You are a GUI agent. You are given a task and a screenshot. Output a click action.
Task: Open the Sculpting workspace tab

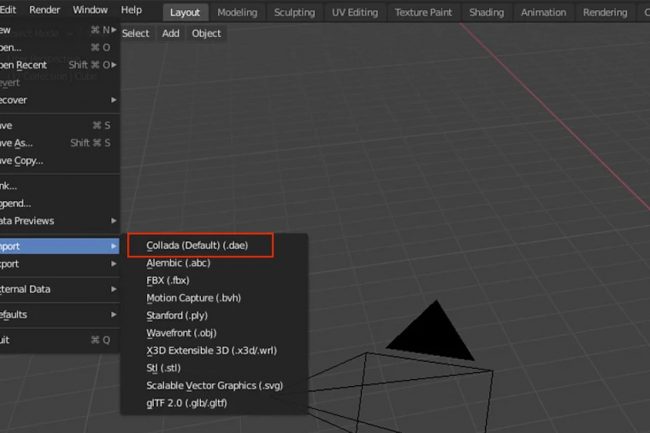294,13
